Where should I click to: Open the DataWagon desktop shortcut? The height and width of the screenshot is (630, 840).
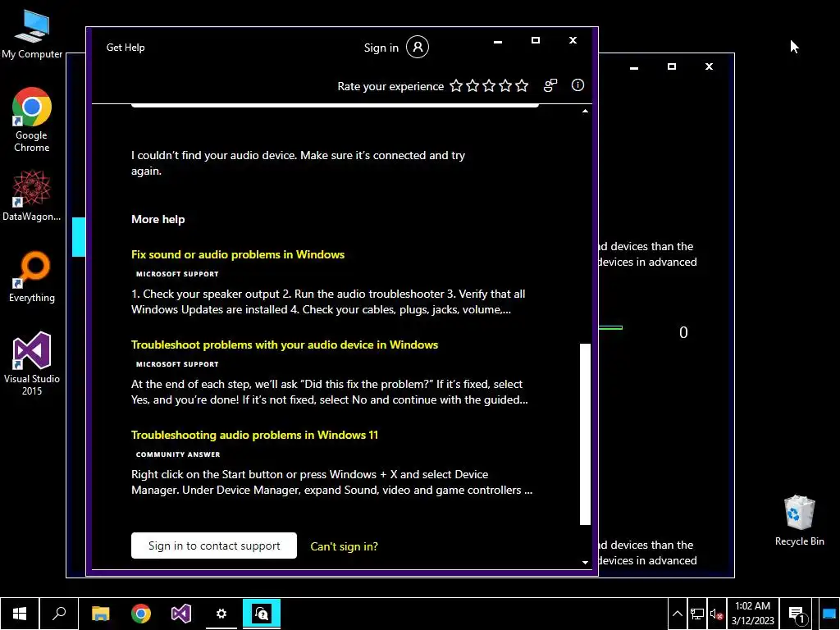pos(32,195)
